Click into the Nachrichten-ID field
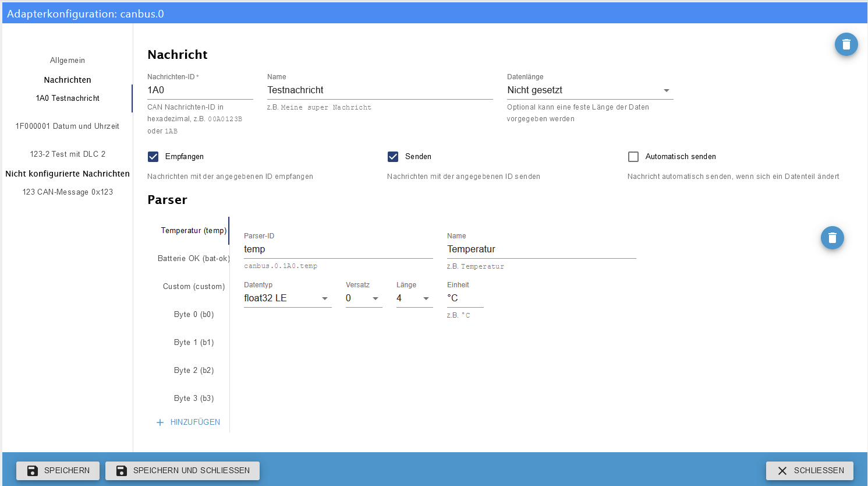Image resolution: width=868 pixels, height=486 pixels. pyautogui.click(x=200, y=90)
